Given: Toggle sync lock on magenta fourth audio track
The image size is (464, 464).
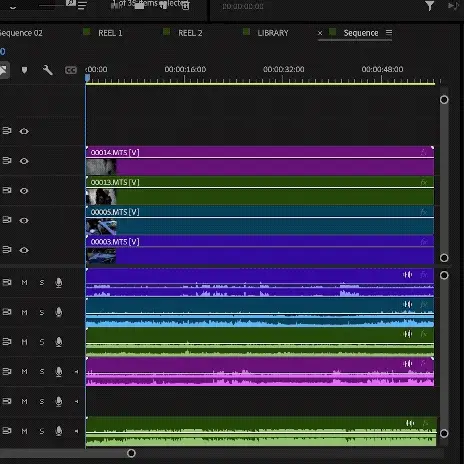Looking at the screenshot, I should [7, 371].
